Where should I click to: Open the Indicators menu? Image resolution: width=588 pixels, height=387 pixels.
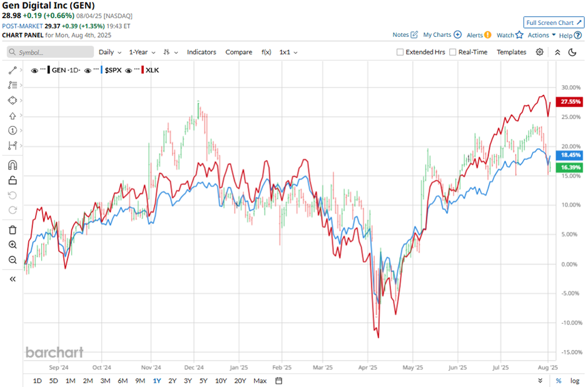(x=202, y=52)
